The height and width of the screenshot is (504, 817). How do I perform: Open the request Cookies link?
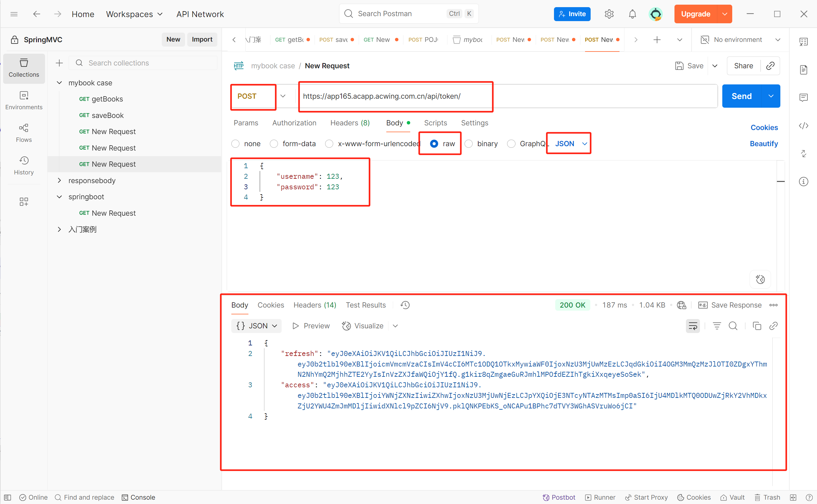click(x=764, y=127)
